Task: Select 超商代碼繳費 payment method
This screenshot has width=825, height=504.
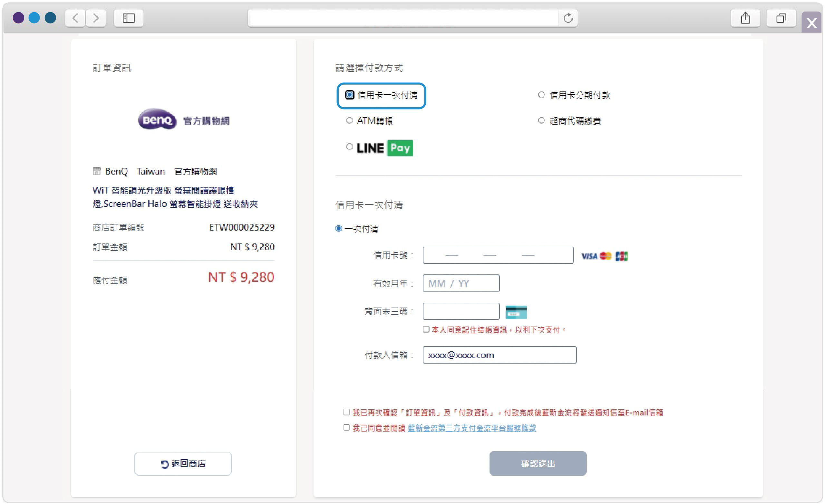Action: (541, 120)
